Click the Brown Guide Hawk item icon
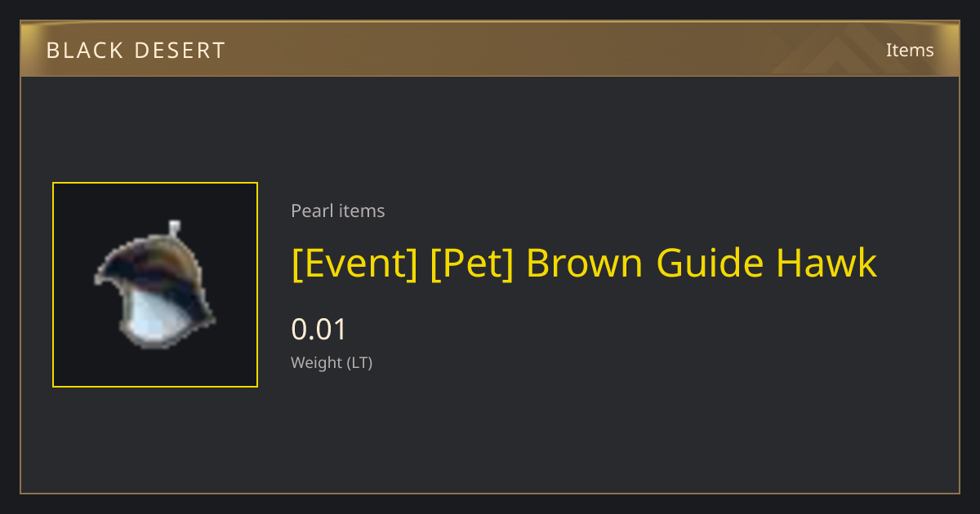 (155, 285)
